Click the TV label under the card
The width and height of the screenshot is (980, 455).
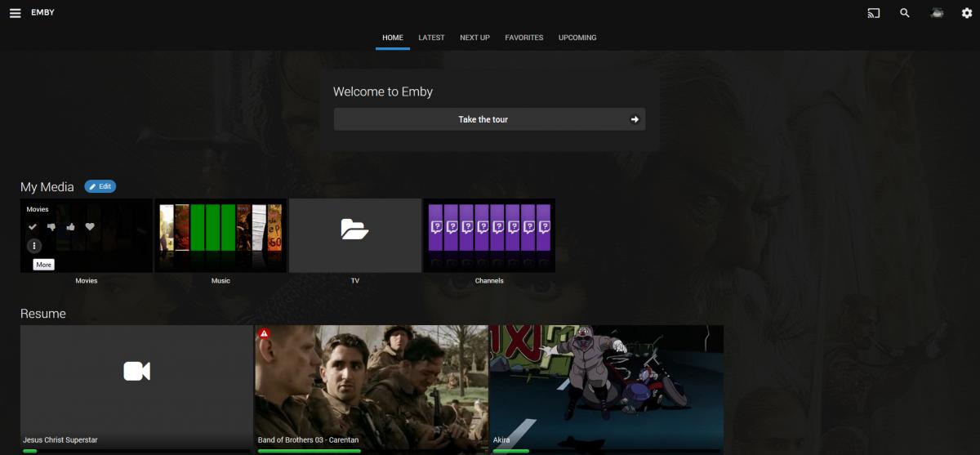tap(354, 281)
